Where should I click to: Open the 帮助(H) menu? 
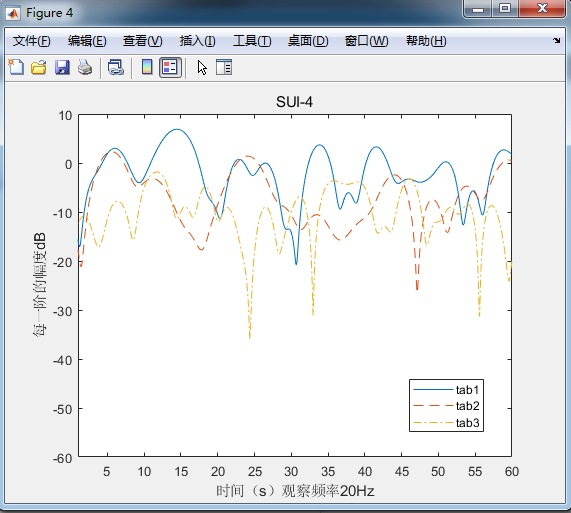pyautogui.click(x=426, y=41)
